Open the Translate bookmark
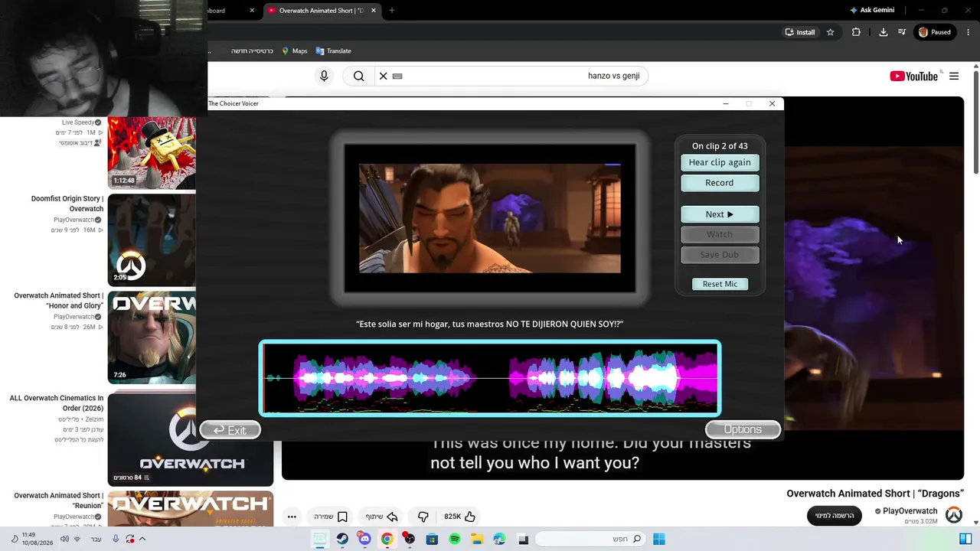 (x=333, y=51)
